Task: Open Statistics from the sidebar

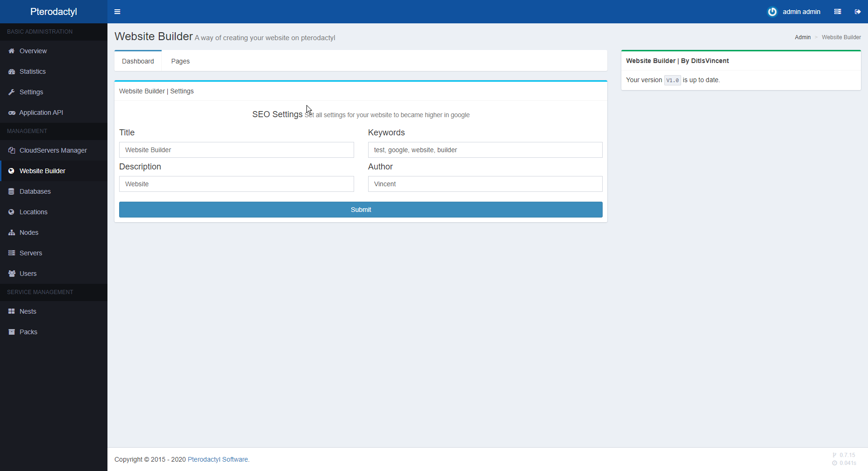Action: coord(33,71)
